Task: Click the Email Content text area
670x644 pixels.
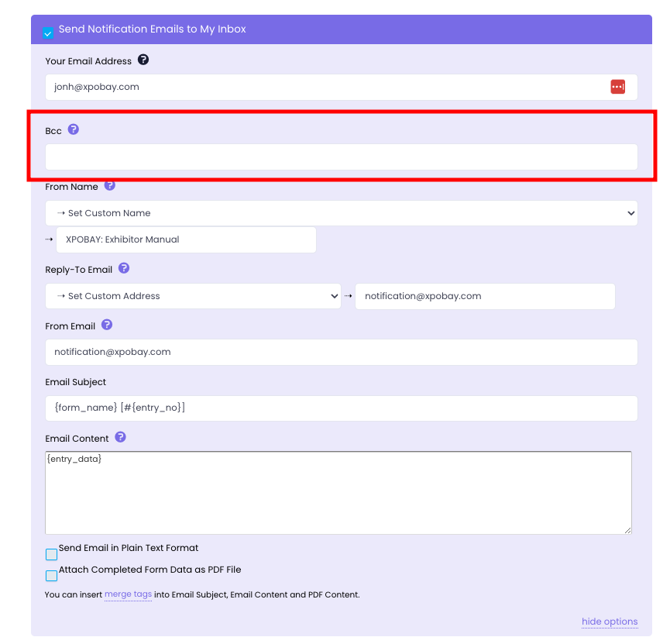Action: tap(338, 493)
